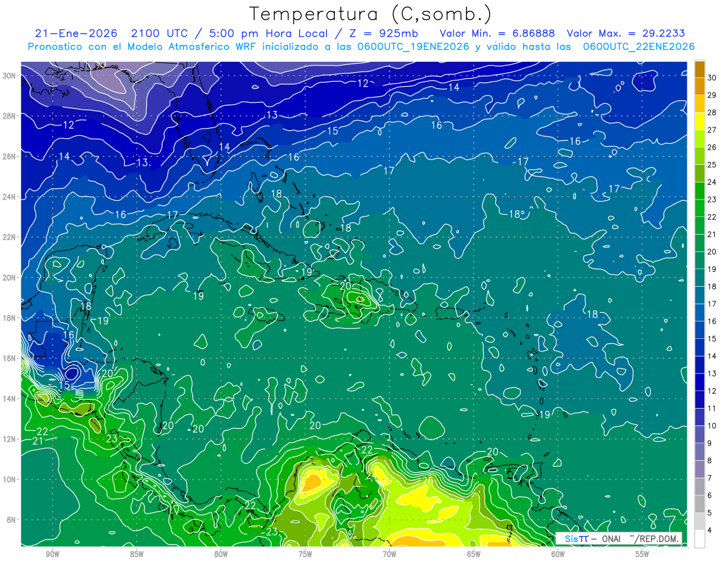Select the yellow swatch between 27 and 28
The width and height of the screenshot is (728, 562).
tap(699, 121)
